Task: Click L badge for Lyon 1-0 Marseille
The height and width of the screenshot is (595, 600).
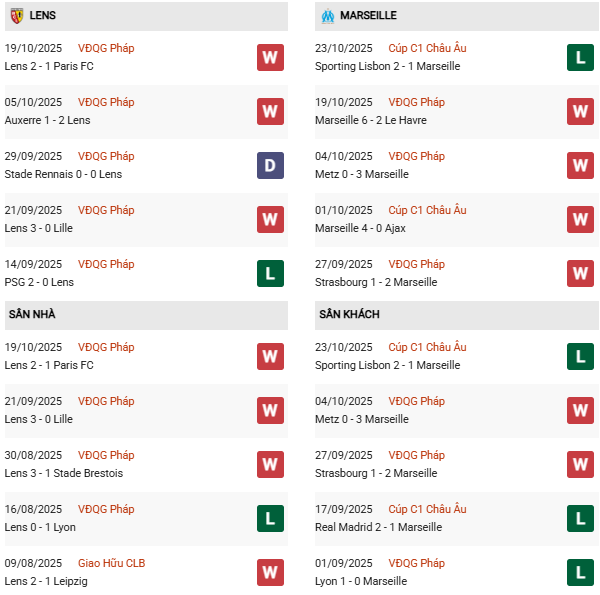Action: (580, 572)
